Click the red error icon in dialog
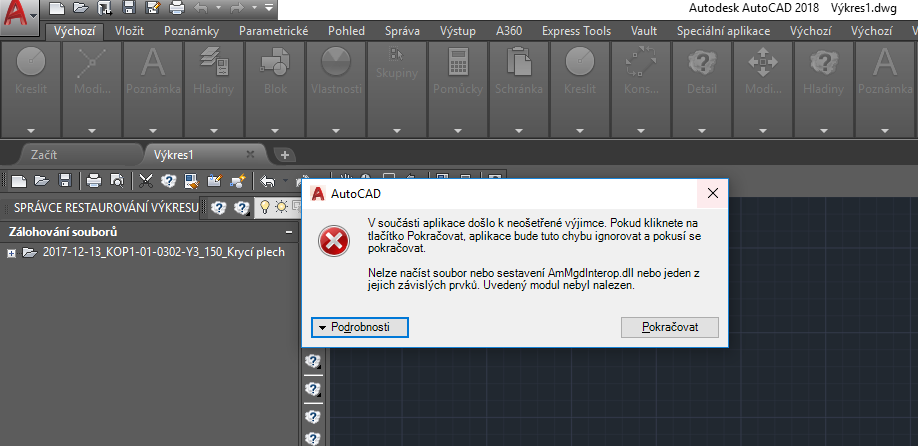Screen dimensions: 918x446 [334, 241]
